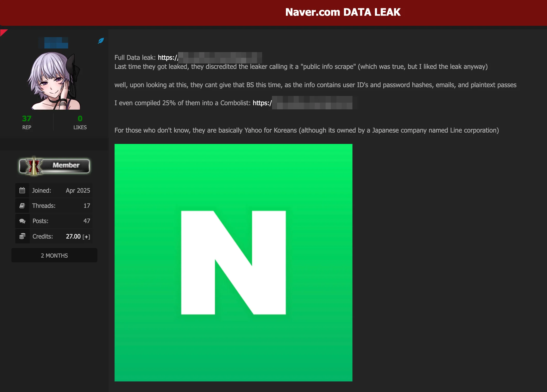Click the Naver.com DATA LEAK thread title

(x=343, y=12)
